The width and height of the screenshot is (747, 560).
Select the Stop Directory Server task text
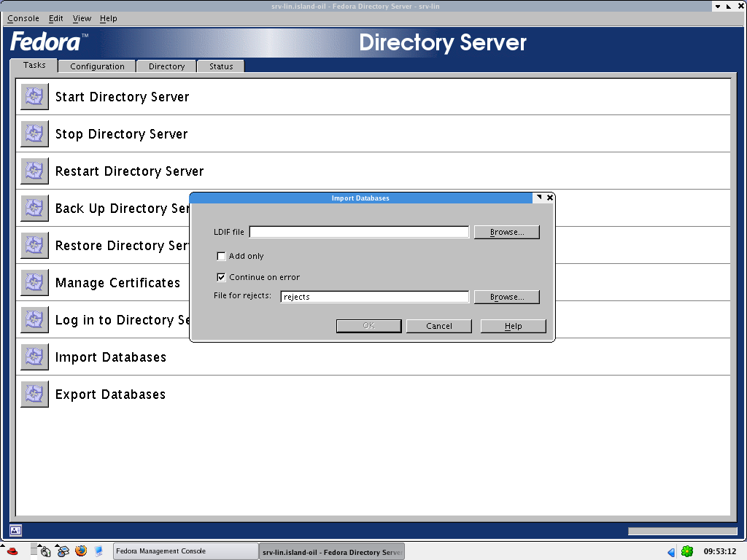point(122,134)
